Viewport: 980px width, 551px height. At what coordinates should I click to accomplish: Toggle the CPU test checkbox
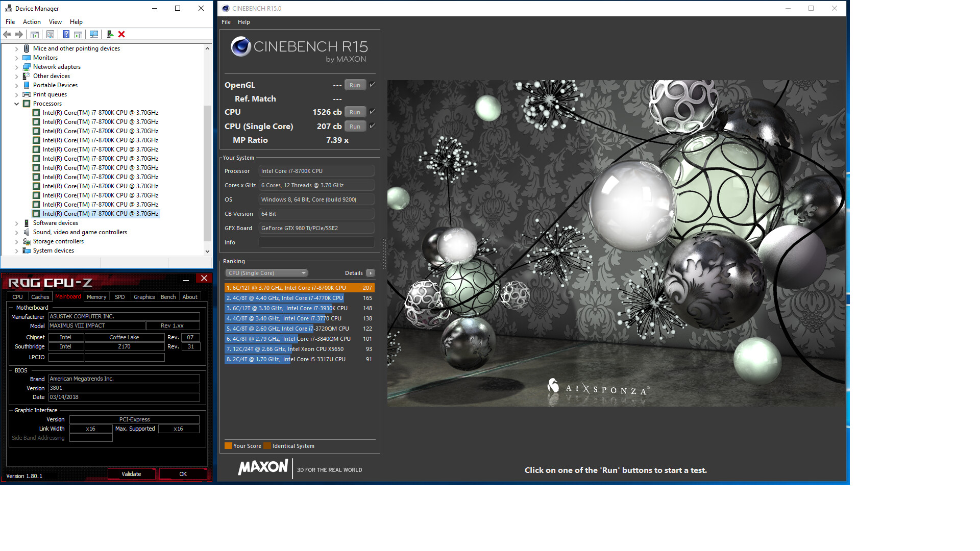coord(372,112)
